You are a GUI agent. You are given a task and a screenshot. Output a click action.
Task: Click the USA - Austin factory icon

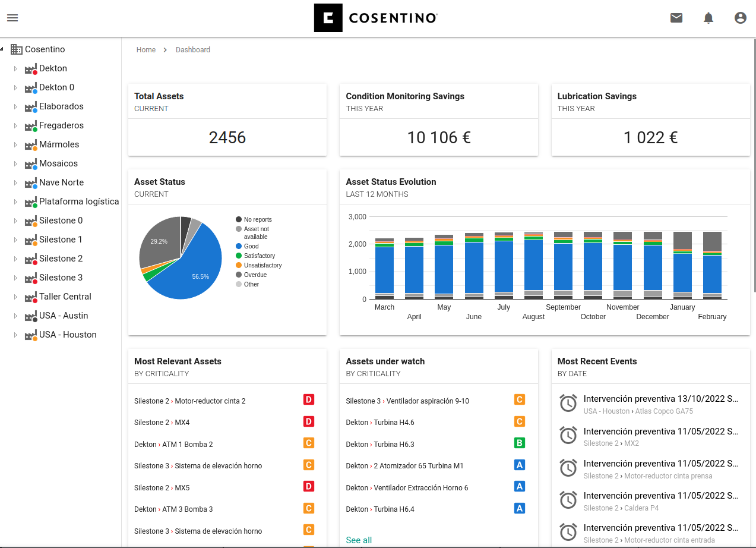point(31,316)
